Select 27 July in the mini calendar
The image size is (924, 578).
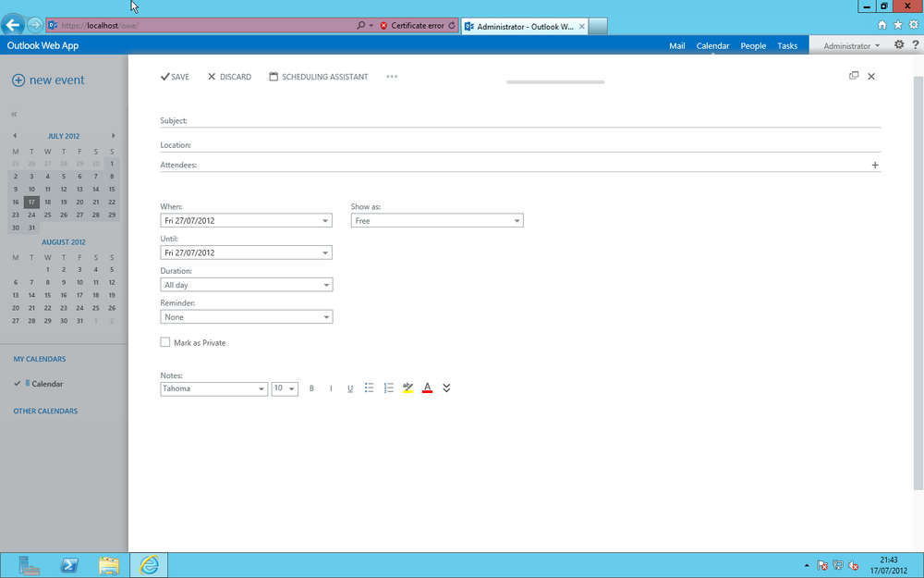point(79,215)
